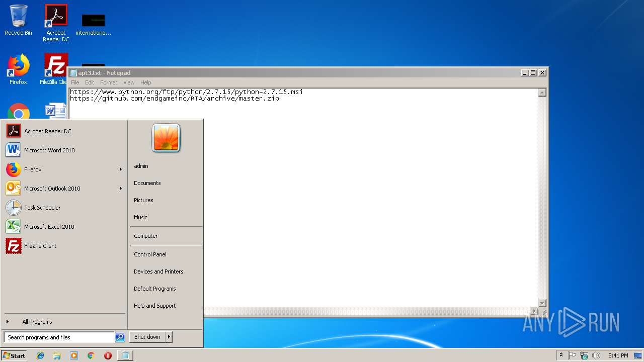The width and height of the screenshot is (644, 362).
Task: Open Notepad Format menu
Action: point(109,82)
